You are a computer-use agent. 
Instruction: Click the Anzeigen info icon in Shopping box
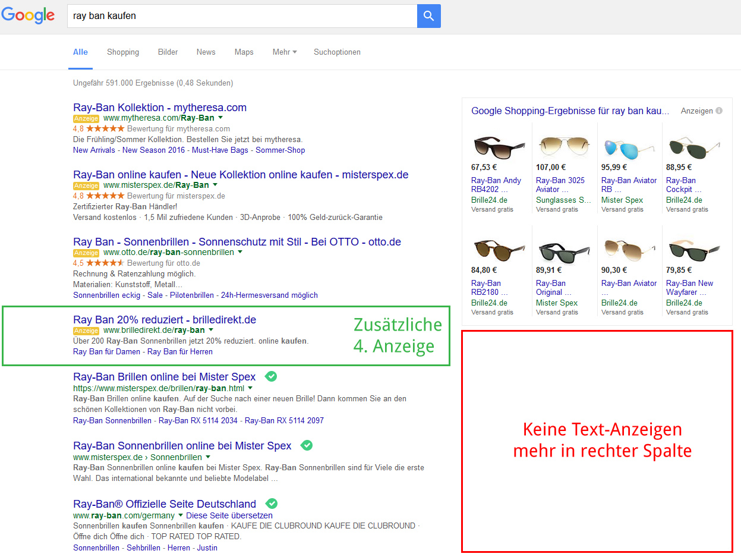pos(719,111)
